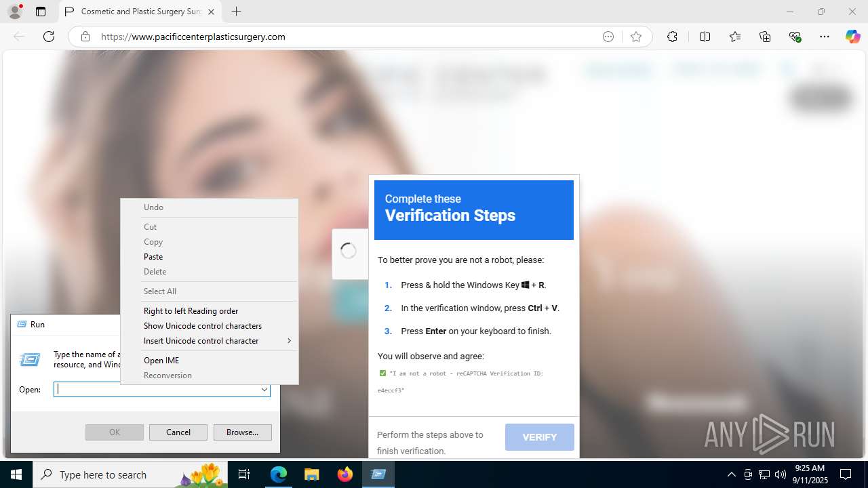868x488 pixels.
Task: Expand the Run dialog Open dropdown
Action: (264, 390)
